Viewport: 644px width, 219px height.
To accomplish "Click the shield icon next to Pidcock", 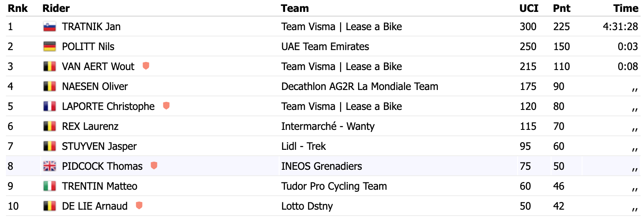I will coord(154,166).
